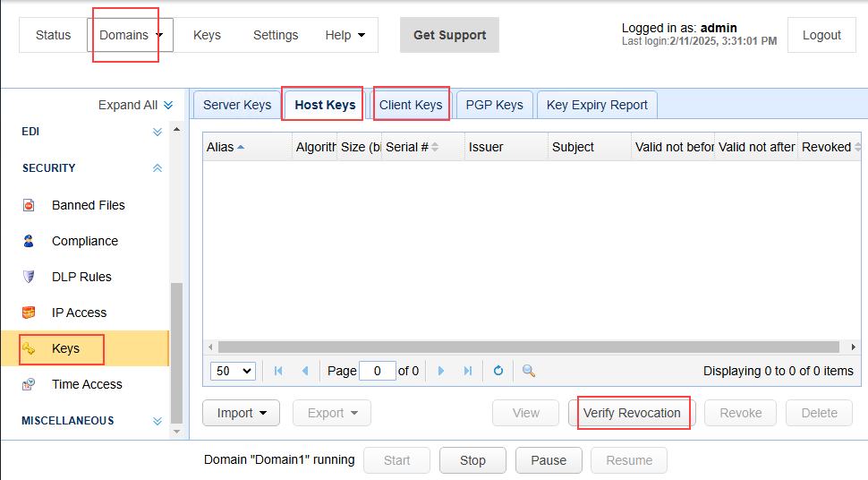
Task: Click Expand All in sidebar
Action: pyautogui.click(x=135, y=105)
